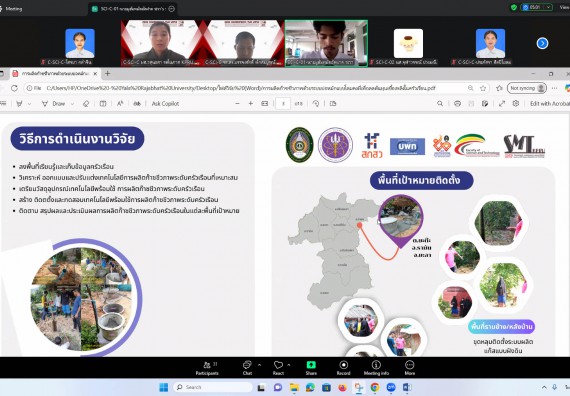Image resolution: width=570 pixels, height=396 pixels.
Task: Open File Explorer from taskbar
Action: click(294, 387)
